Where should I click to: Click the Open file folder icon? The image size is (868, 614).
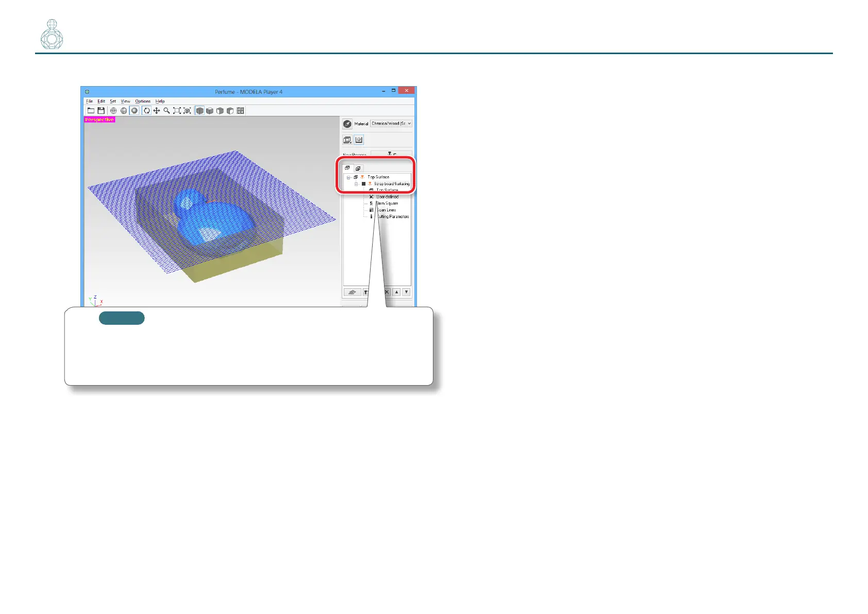[x=91, y=110]
